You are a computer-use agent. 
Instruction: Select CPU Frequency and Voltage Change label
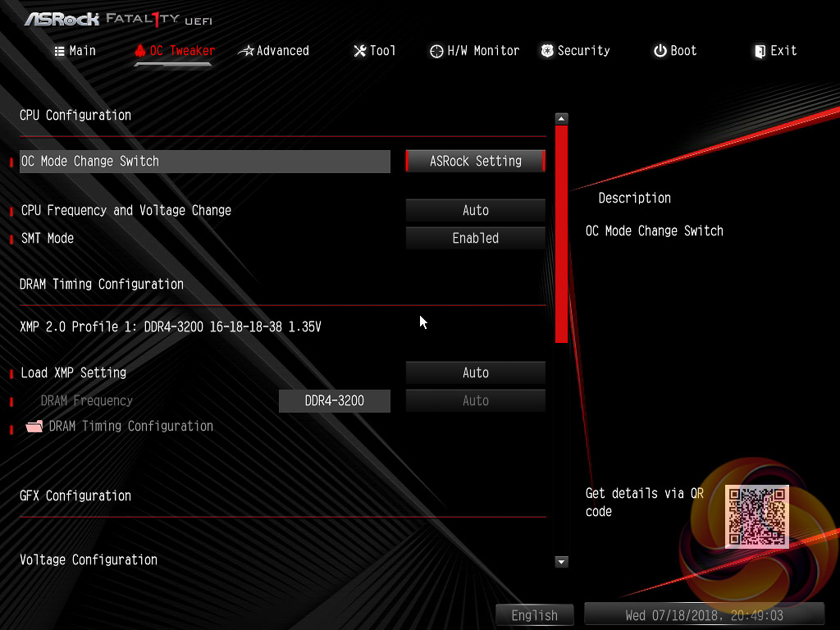click(x=126, y=211)
